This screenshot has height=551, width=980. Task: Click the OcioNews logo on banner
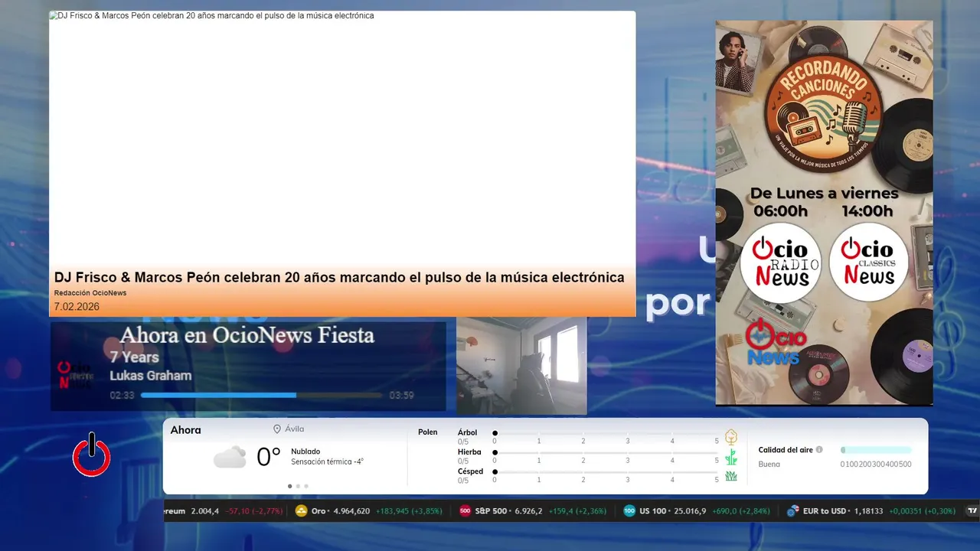(775, 342)
